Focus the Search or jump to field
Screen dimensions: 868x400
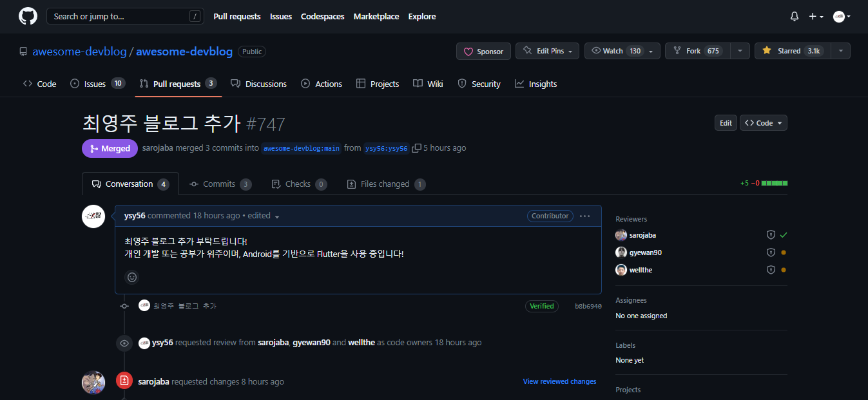click(x=125, y=16)
